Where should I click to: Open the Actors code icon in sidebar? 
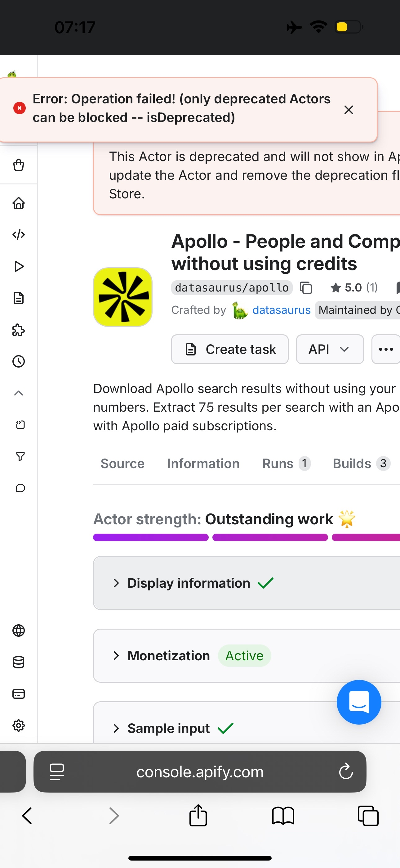coord(19,234)
